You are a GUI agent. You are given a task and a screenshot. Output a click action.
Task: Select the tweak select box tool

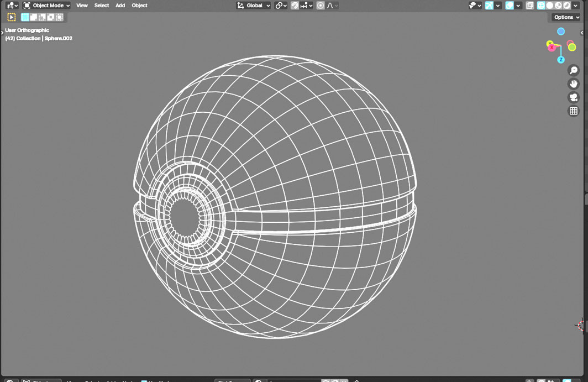click(x=12, y=17)
